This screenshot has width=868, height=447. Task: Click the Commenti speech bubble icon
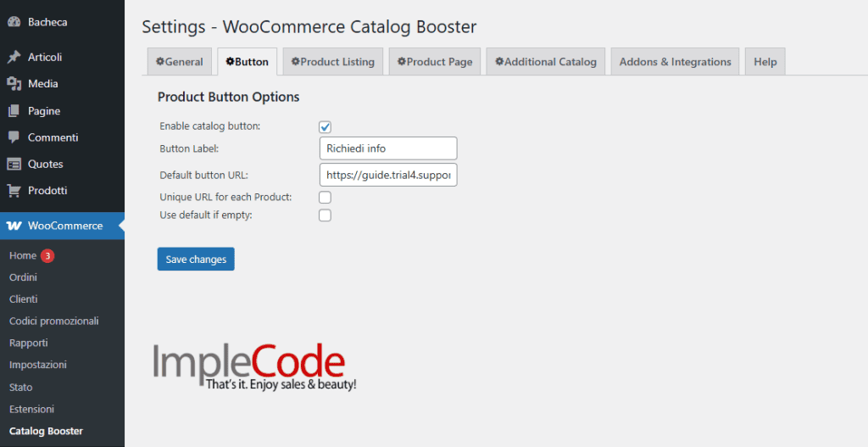pos(14,137)
